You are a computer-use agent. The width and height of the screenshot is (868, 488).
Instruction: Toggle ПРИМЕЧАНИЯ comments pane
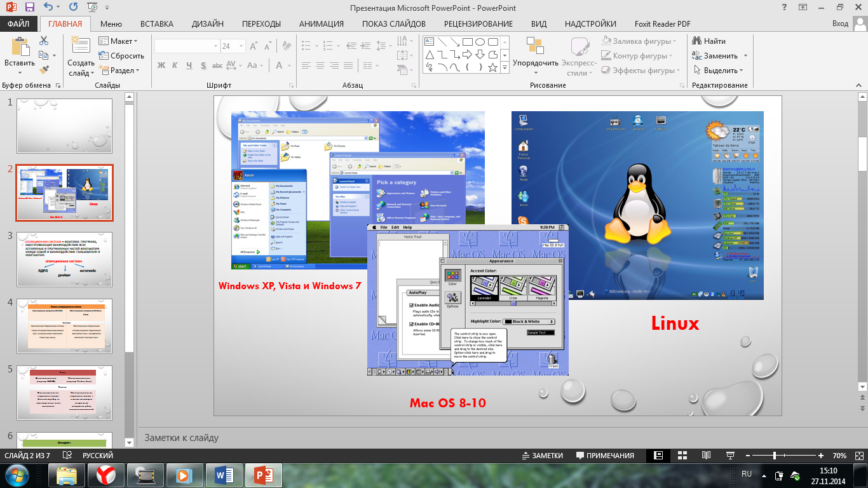pos(605,456)
